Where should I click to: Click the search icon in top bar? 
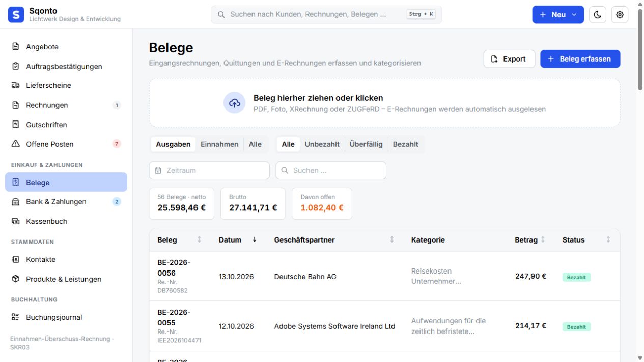221,15
